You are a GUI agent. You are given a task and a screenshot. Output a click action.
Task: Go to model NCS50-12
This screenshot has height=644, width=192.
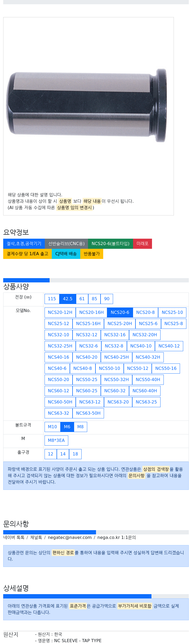[138, 369]
